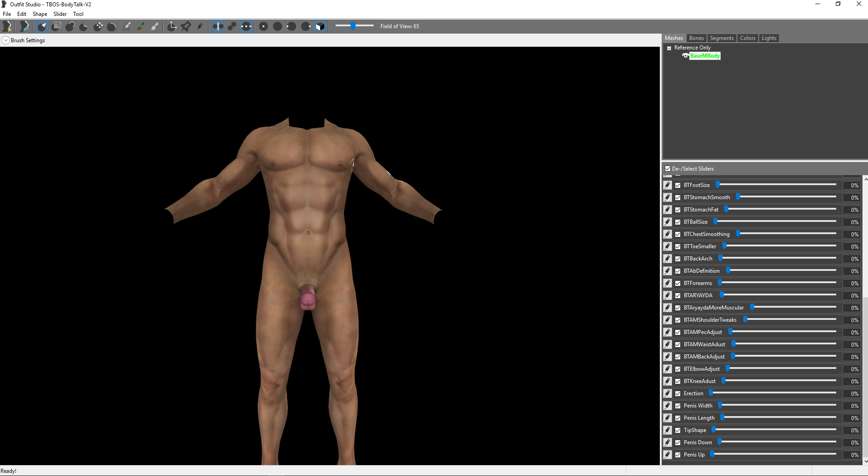The image size is (868, 476).
Task: Select the Move brush tool
Action: (x=98, y=26)
